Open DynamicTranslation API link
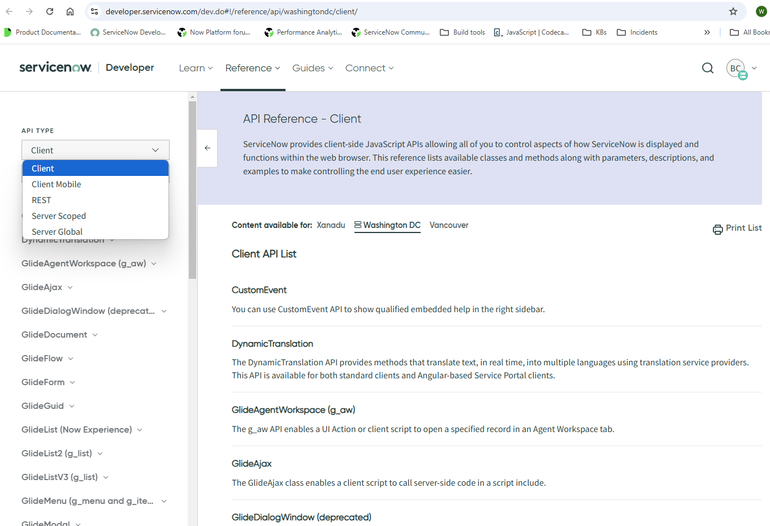 (x=272, y=344)
